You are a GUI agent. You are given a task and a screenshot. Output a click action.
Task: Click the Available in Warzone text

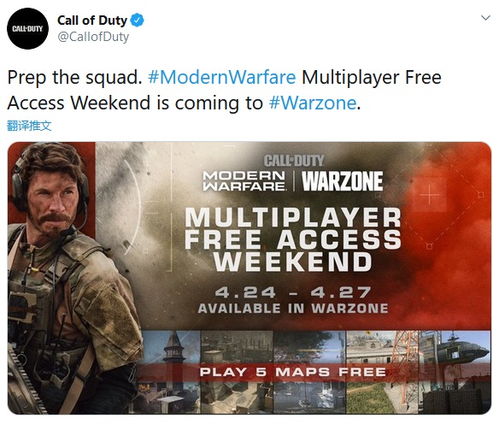coord(293,308)
